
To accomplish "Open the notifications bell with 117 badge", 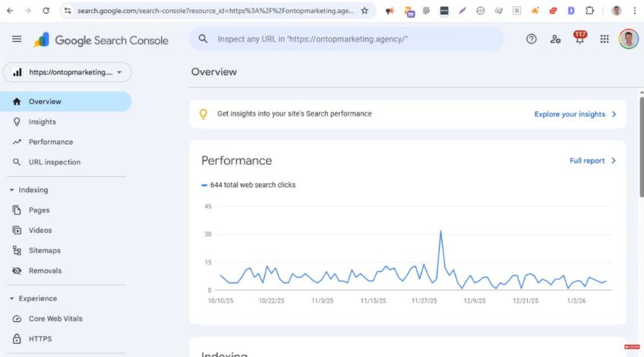I will coord(580,39).
